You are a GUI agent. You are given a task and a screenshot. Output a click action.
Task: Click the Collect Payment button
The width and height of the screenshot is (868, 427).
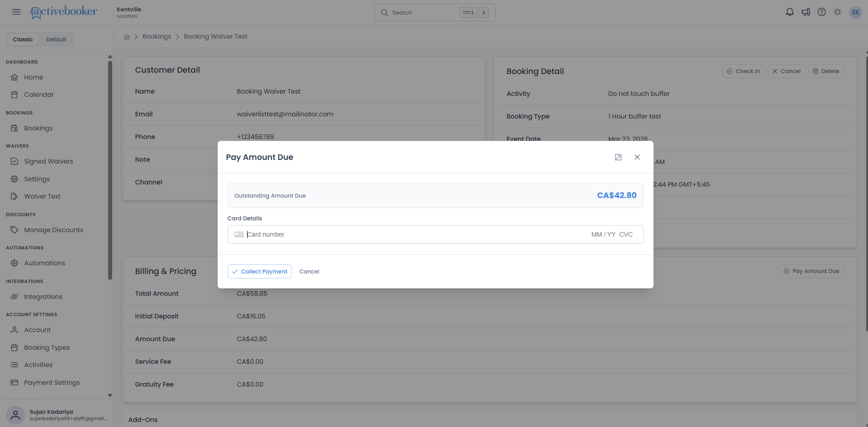[x=259, y=272]
